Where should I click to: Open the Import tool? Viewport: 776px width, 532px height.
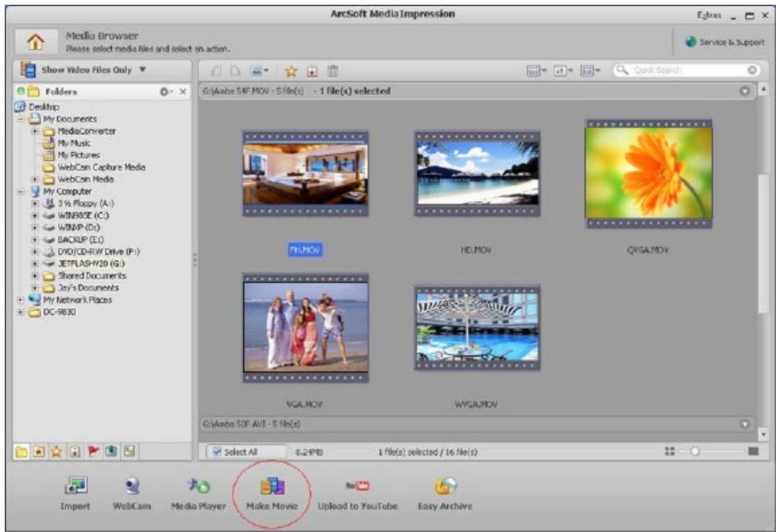click(x=75, y=493)
